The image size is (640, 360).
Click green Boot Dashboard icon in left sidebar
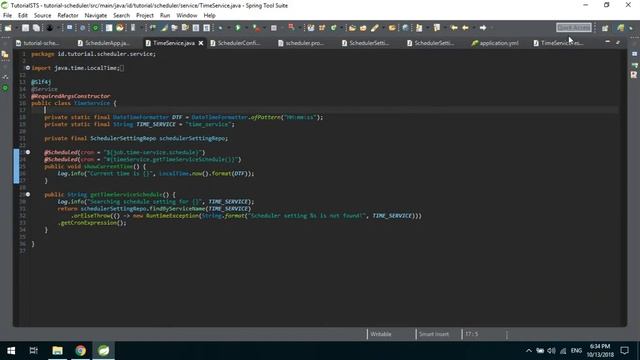(5, 88)
